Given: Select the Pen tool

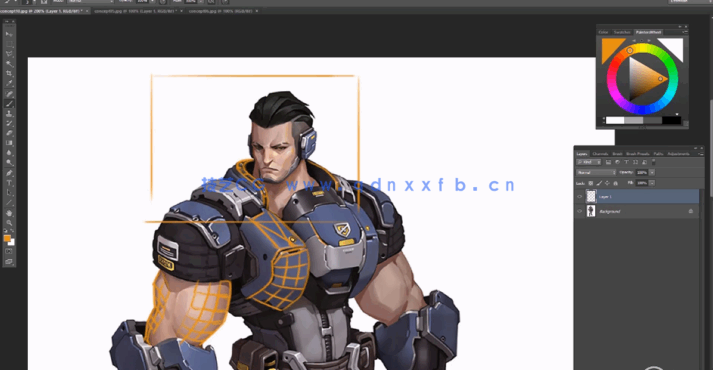Looking at the screenshot, I should [x=9, y=173].
